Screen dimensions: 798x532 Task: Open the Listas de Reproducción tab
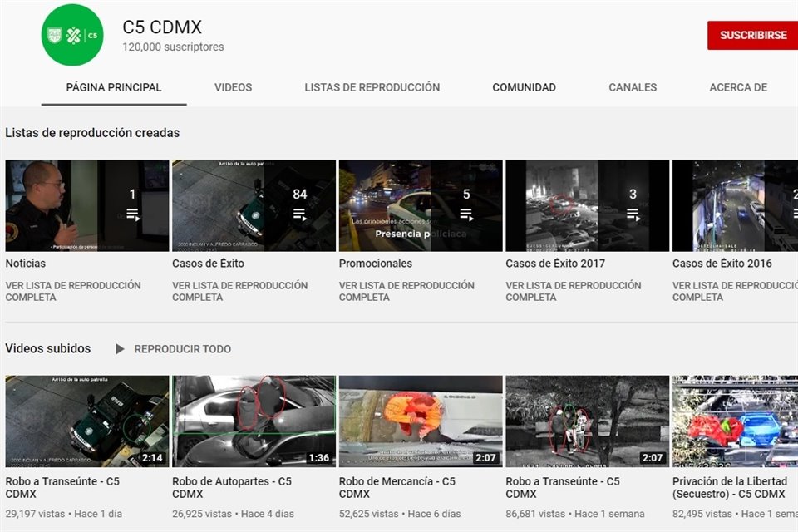tap(372, 87)
